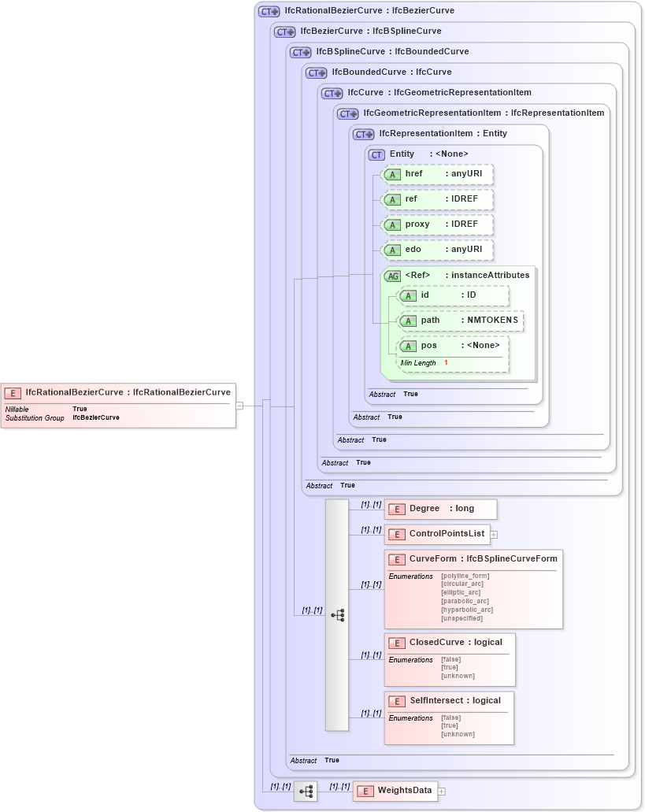645x812 pixels.
Task: Select the E icon beside CurveForm
Action: point(398,559)
